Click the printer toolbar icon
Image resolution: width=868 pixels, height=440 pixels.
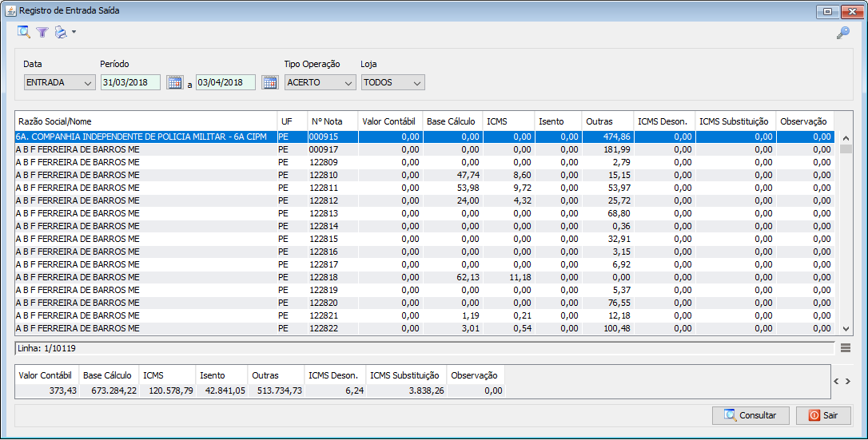(x=60, y=33)
